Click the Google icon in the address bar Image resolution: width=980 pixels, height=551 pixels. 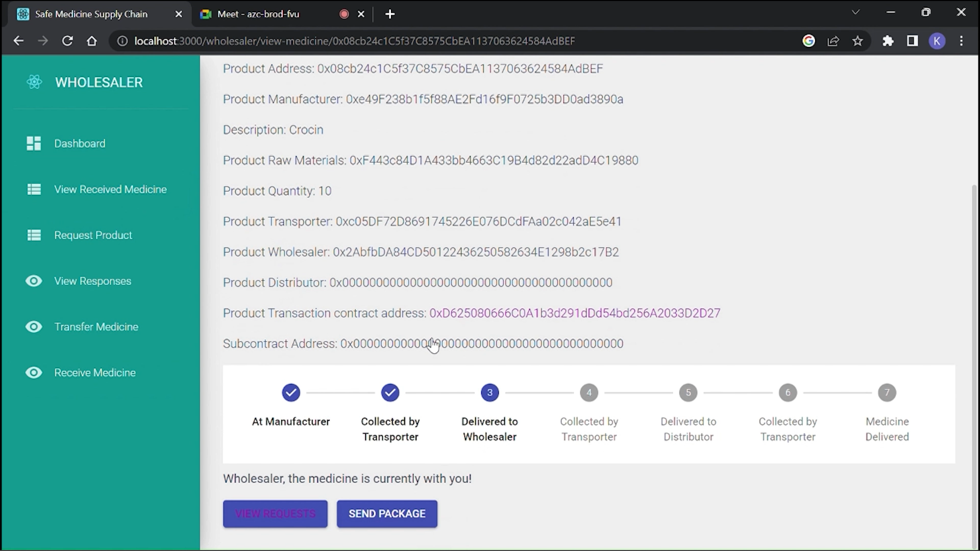tap(809, 41)
